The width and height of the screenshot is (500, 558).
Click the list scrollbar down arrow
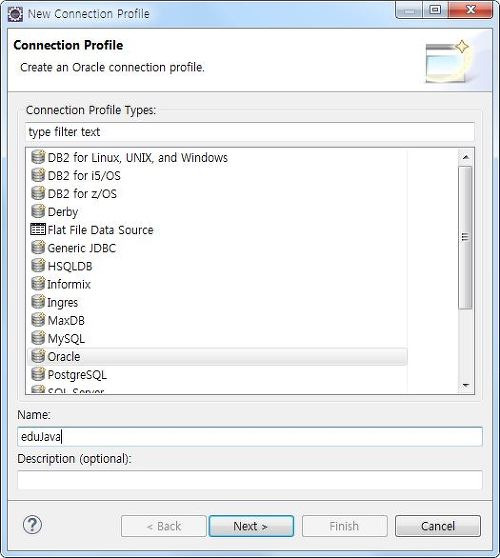click(466, 385)
